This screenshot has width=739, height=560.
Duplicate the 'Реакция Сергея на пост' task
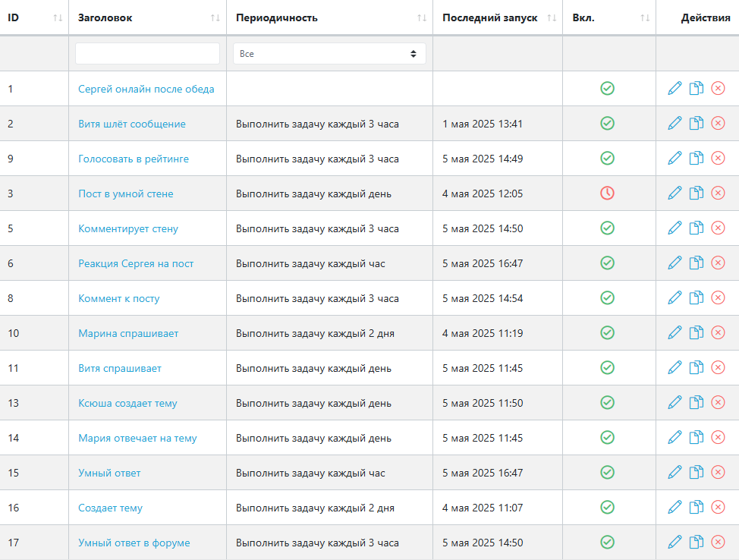coord(696,263)
